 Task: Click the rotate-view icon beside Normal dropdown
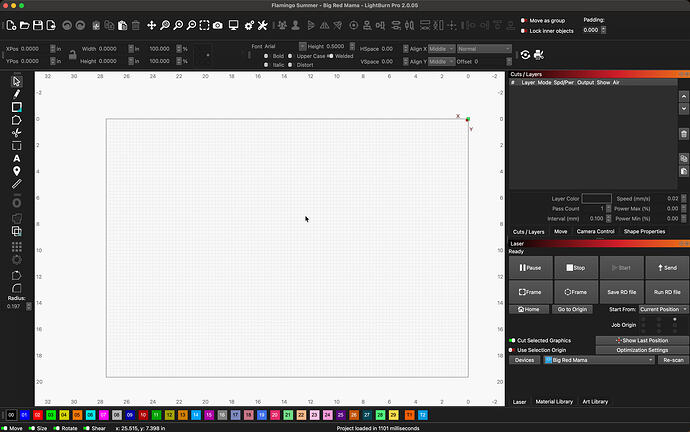tap(525, 55)
